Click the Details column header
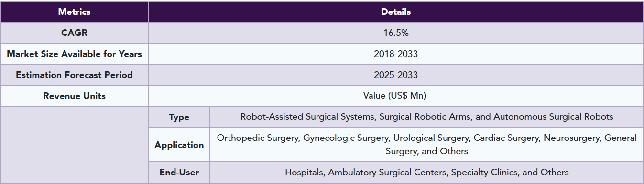Viewport: 644px width, 184px height. coord(395,12)
